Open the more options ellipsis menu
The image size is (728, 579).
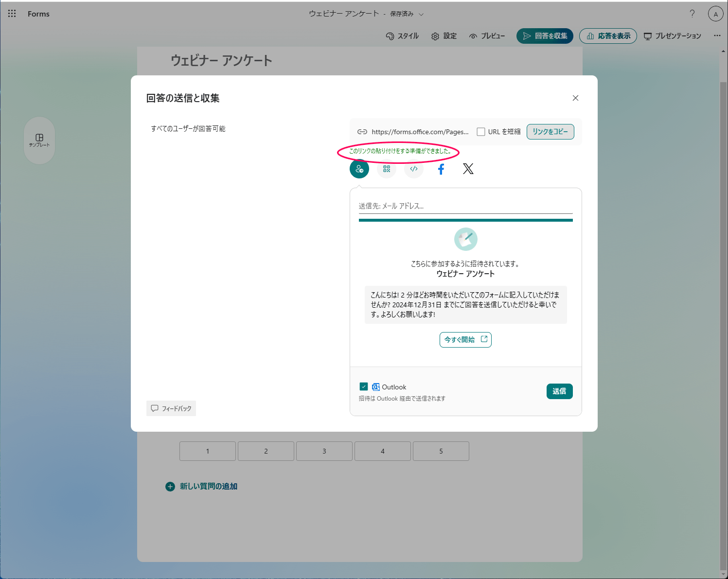tap(717, 35)
